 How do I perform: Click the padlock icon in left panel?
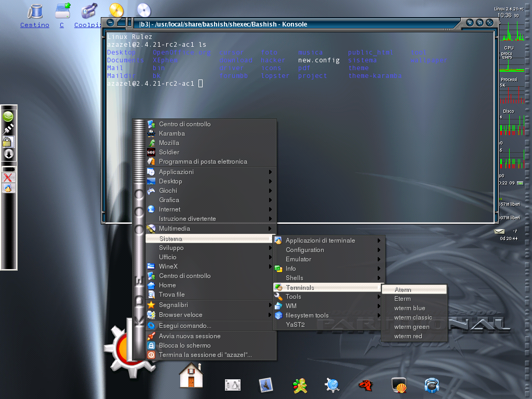pos(8,141)
